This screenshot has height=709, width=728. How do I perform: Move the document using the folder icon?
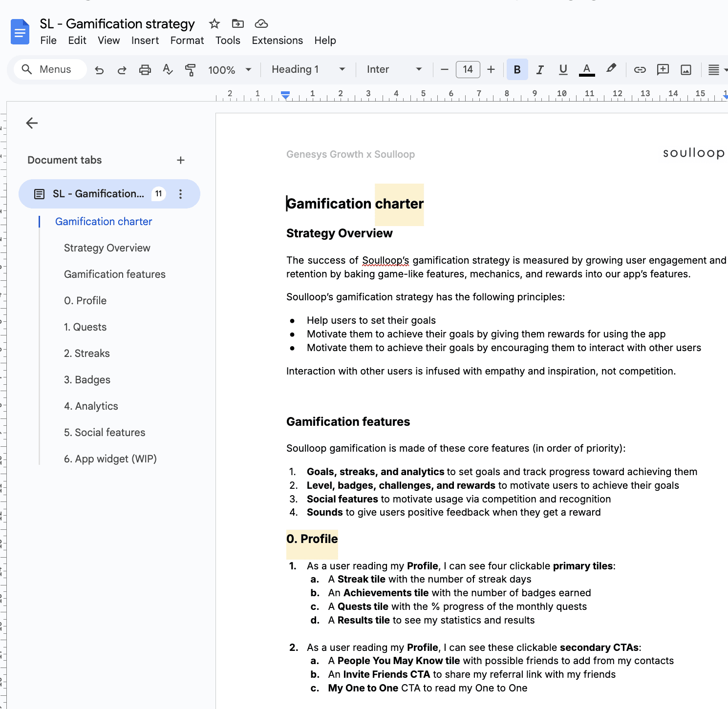coord(238,23)
